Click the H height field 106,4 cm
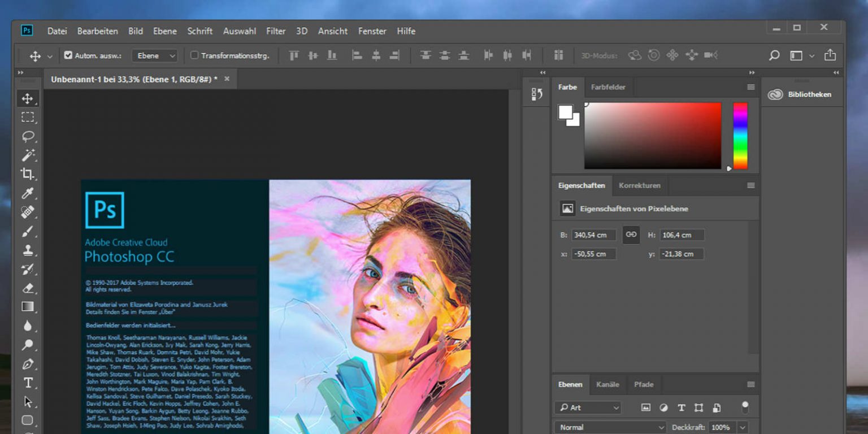The height and width of the screenshot is (434, 868). click(x=682, y=235)
